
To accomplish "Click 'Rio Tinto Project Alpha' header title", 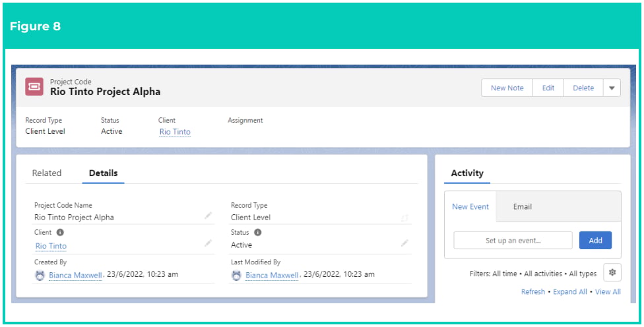I will [x=105, y=92].
